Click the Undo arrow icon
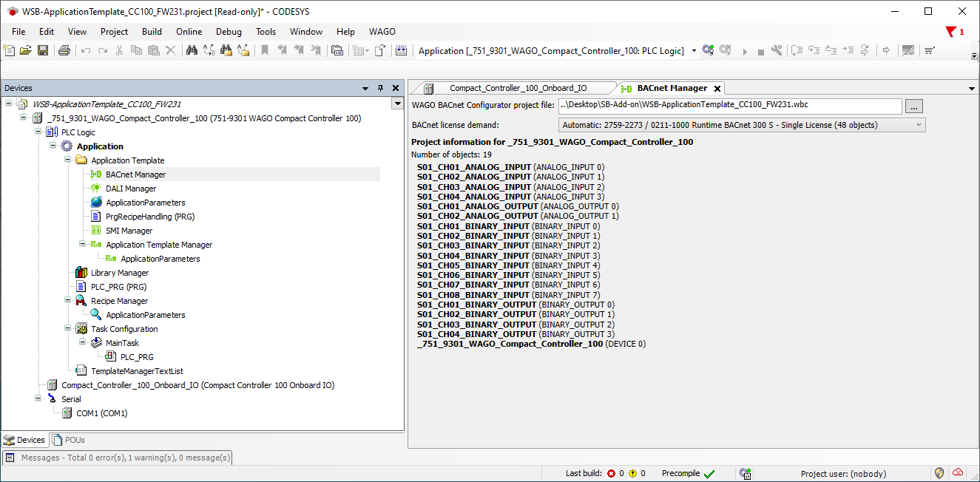This screenshot has width=980, height=482. [86, 50]
